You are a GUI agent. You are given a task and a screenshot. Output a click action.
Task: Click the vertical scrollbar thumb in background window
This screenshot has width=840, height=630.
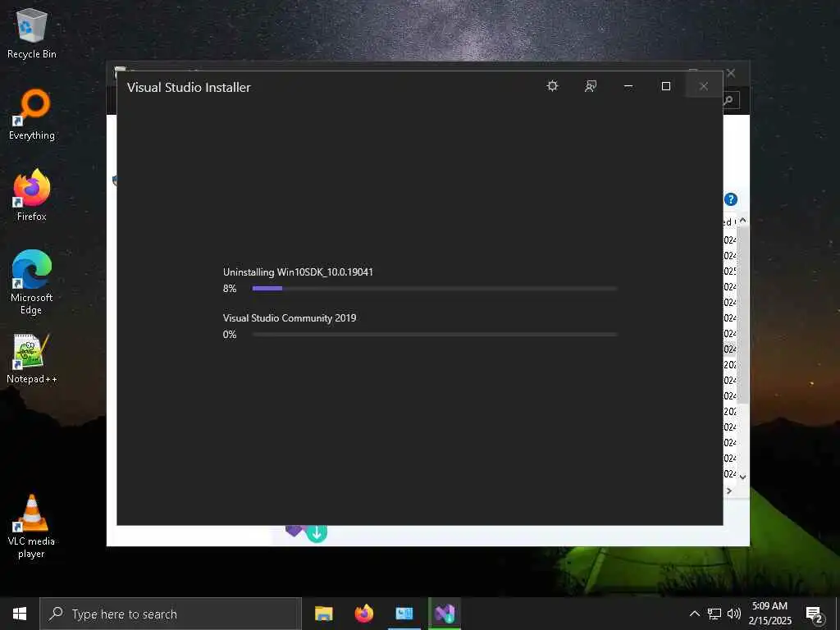click(743, 316)
